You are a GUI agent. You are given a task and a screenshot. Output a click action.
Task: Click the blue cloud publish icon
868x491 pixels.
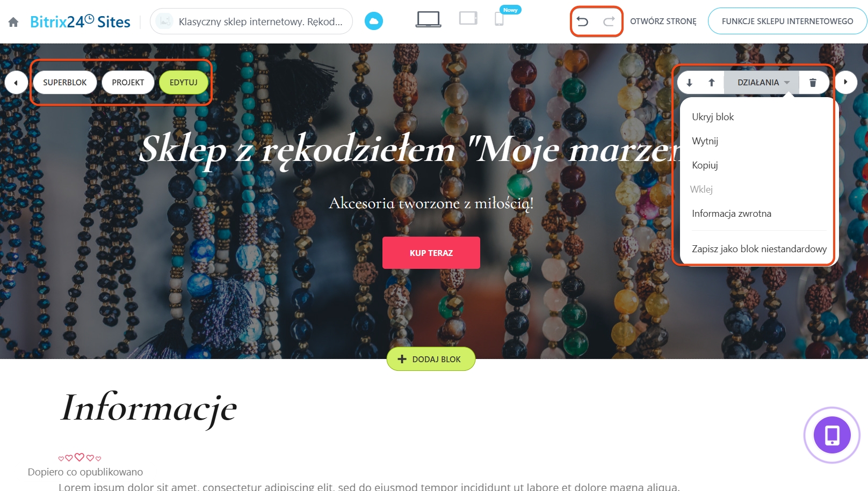point(374,21)
